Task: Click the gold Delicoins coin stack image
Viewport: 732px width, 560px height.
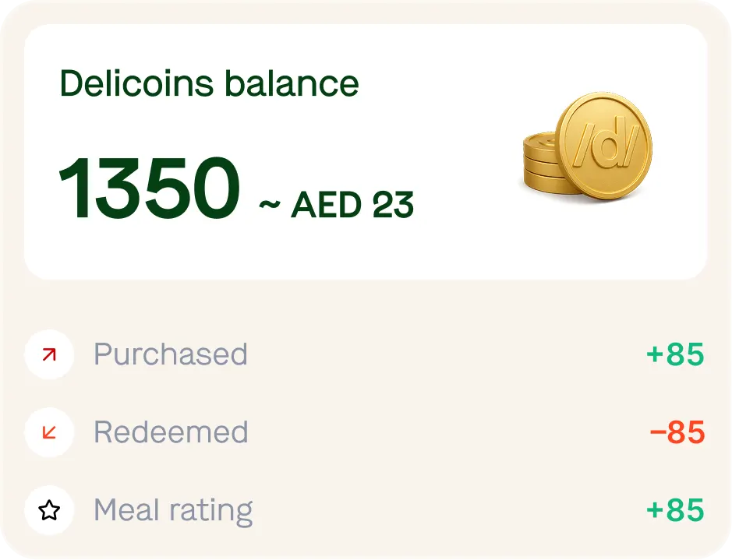Action: coord(589,148)
